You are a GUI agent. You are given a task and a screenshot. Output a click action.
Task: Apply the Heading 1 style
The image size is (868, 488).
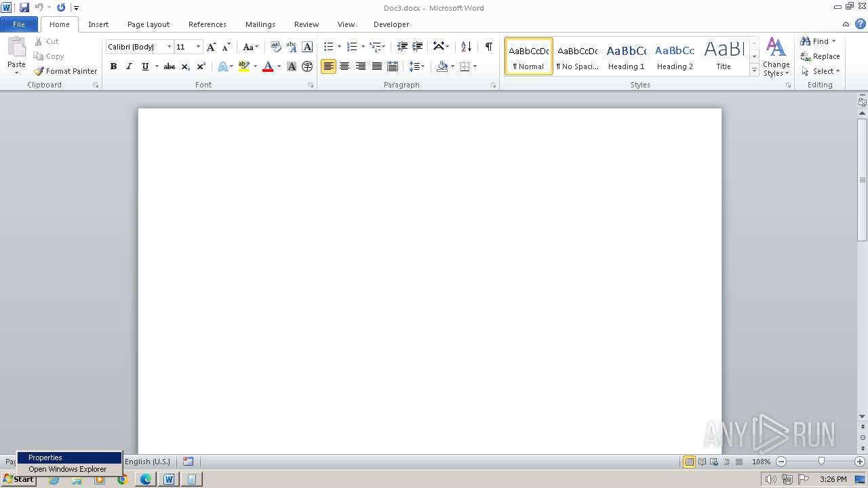click(x=627, y=56)
